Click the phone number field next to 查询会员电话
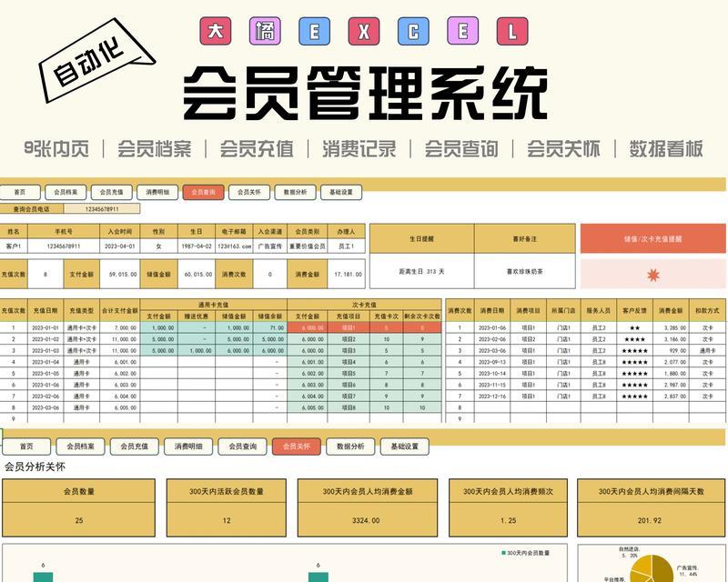The image size is (728, 582). coord(102,209)
